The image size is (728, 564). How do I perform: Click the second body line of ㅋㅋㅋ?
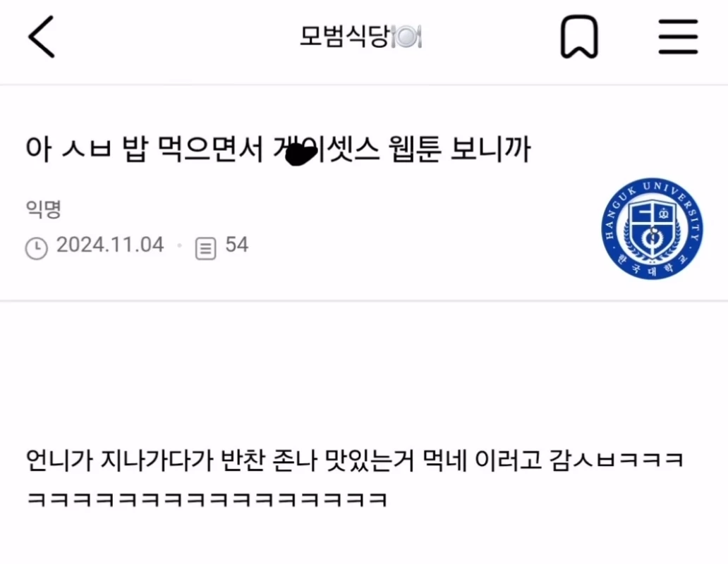pos(207,500)
